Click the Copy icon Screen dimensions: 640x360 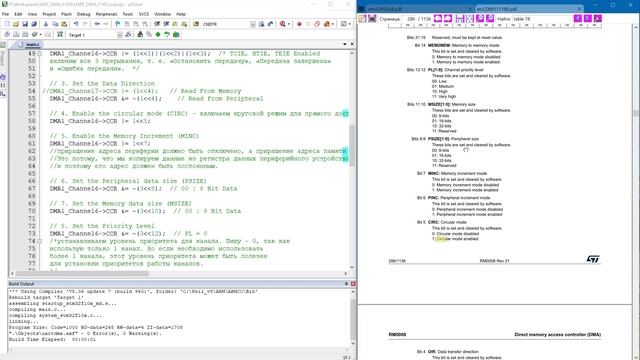[55, 24]
